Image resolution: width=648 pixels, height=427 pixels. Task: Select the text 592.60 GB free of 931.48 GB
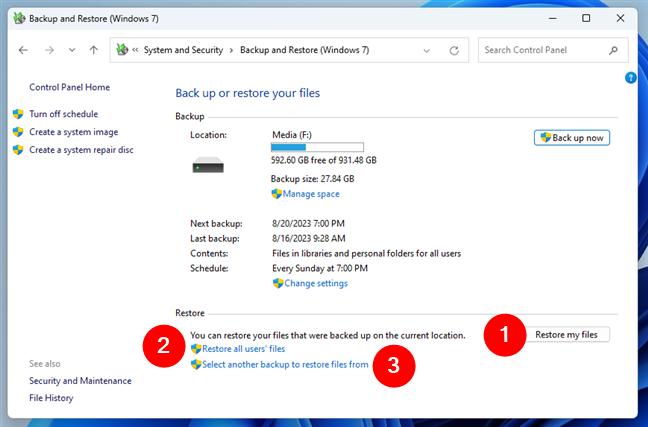coord(324,160)
